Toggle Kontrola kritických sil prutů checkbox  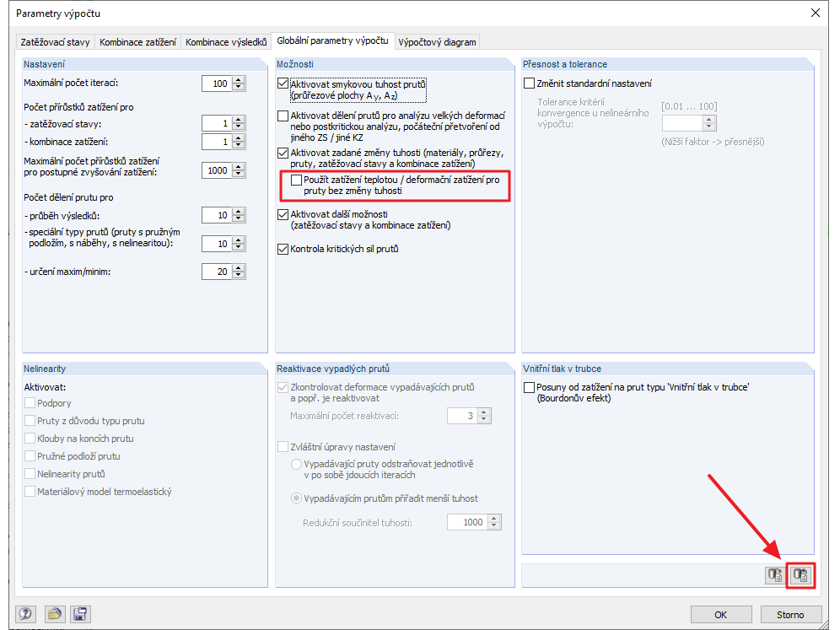pos(283,249)
